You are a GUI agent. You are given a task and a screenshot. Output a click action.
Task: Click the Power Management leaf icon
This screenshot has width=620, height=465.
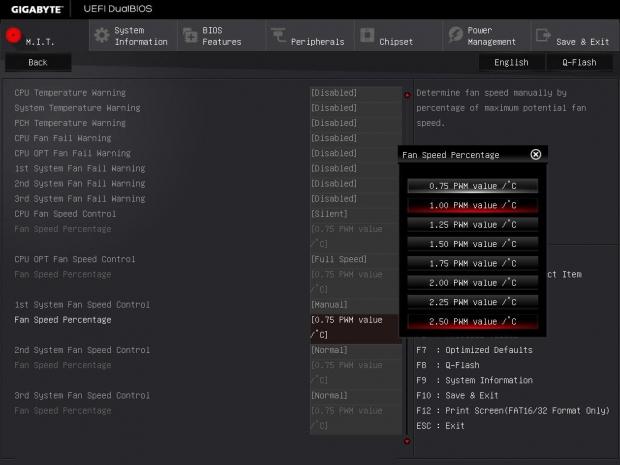[456, 35]
